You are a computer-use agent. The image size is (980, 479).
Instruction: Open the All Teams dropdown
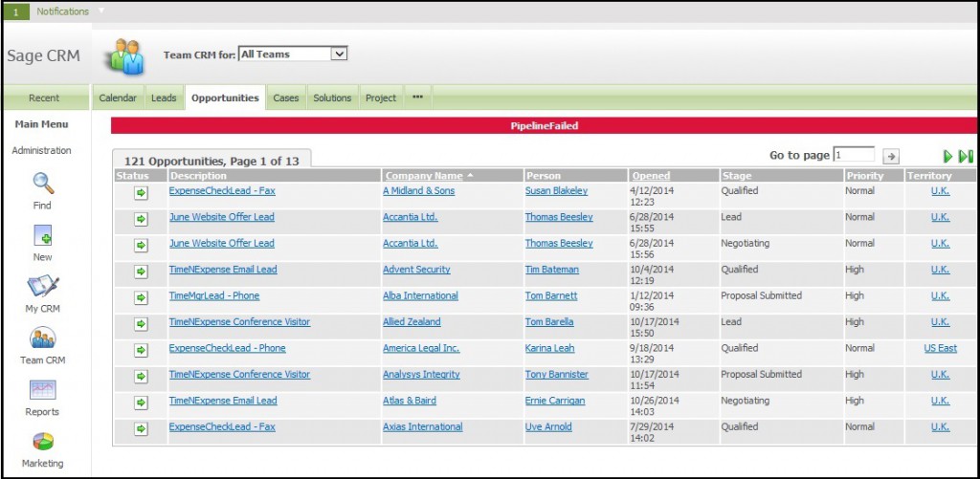(x=293, y=54)
